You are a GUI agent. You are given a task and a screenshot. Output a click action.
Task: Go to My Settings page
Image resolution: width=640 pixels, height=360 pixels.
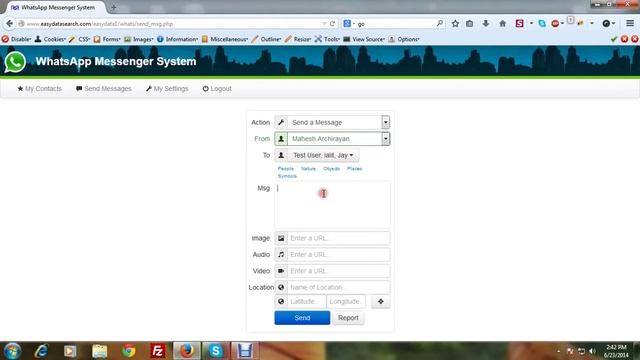coord(167,89)
